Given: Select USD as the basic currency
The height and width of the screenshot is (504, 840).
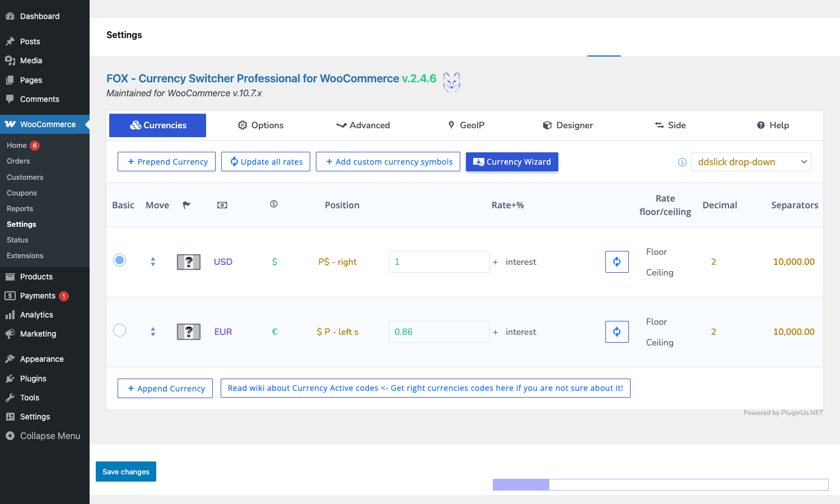Looking at the screenshot, I should click(x=119, y=260).
